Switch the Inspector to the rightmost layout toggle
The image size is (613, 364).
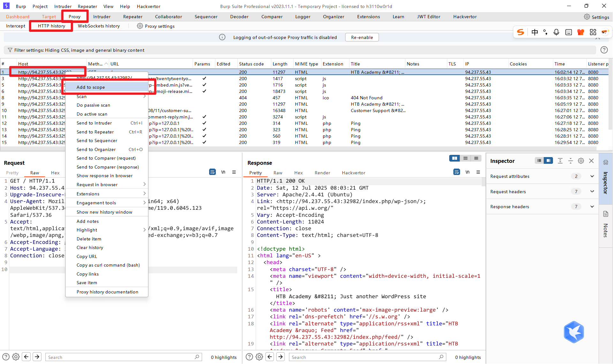point(548,161)
